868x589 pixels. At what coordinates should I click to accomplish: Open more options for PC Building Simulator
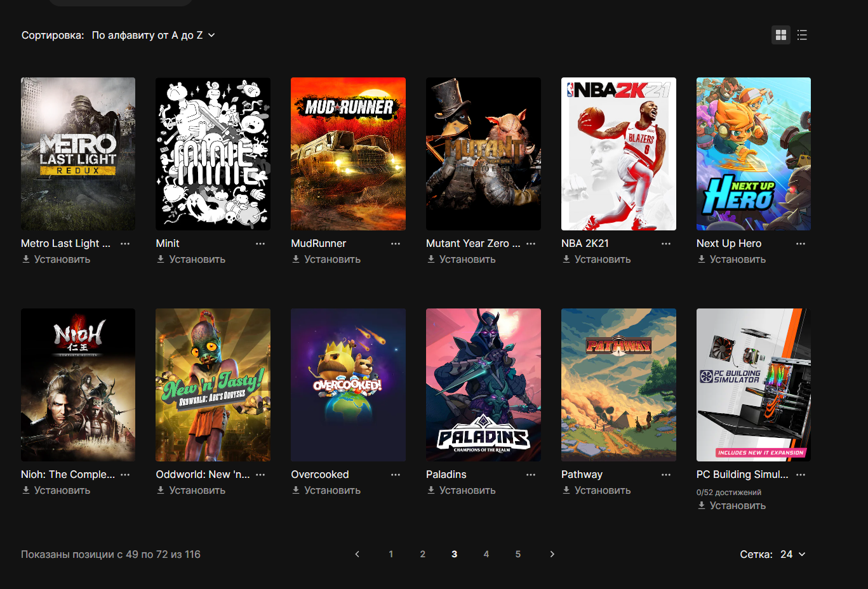point(801,475)
